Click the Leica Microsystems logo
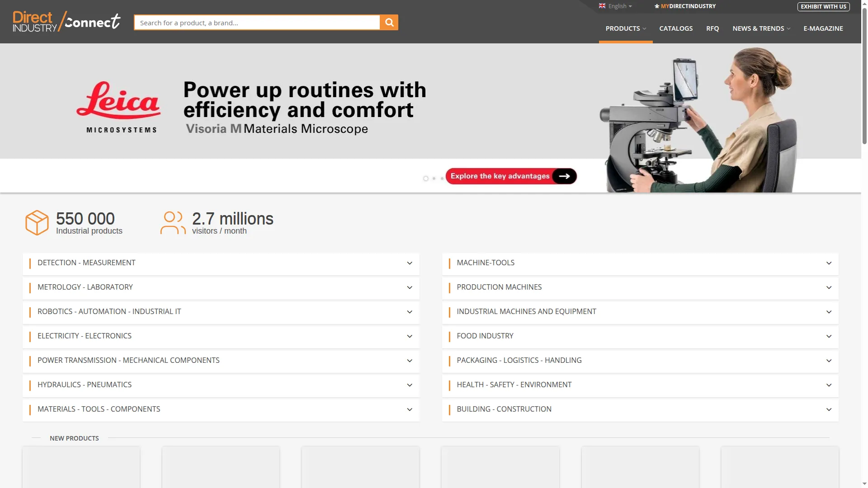The image size is (868, 488). pos(119,107)
